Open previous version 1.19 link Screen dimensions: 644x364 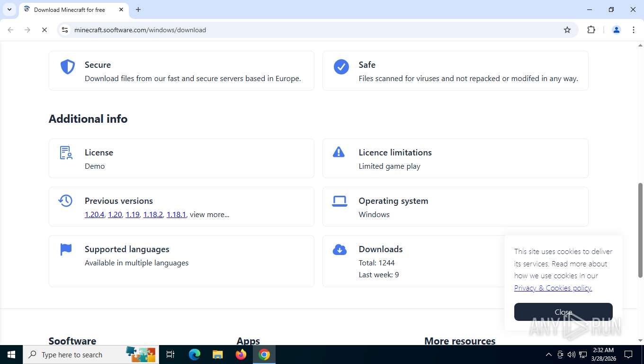tap(132, 215)
